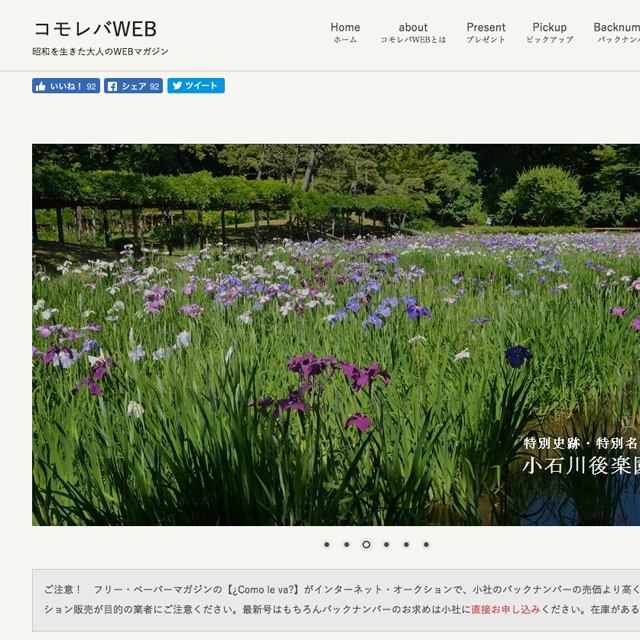Click the Facebook いいね! like button
640x640 pixels.
click(x=66, y=86)
